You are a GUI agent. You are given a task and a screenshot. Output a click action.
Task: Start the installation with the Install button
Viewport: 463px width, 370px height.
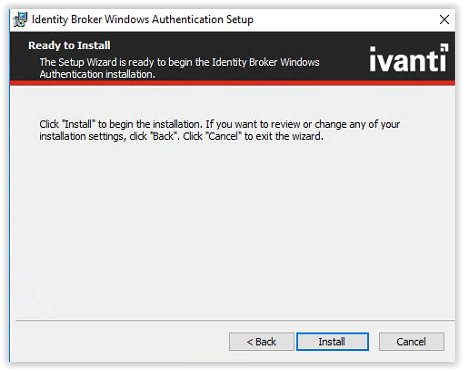(332, 342)
